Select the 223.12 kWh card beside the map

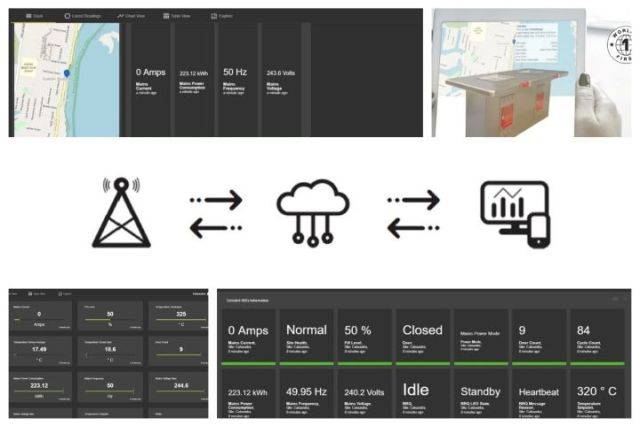point(193,80)
